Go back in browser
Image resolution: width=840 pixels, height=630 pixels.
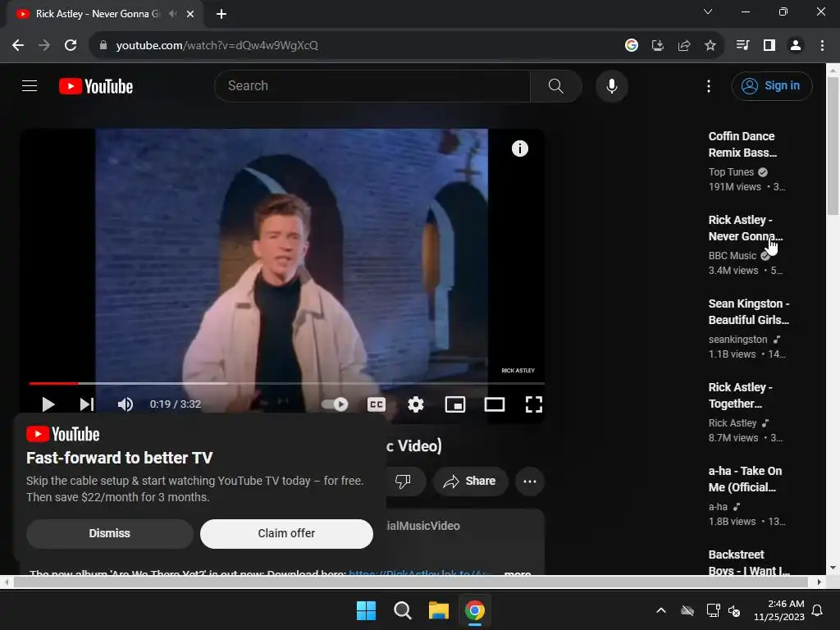click(x=18, y=46)
